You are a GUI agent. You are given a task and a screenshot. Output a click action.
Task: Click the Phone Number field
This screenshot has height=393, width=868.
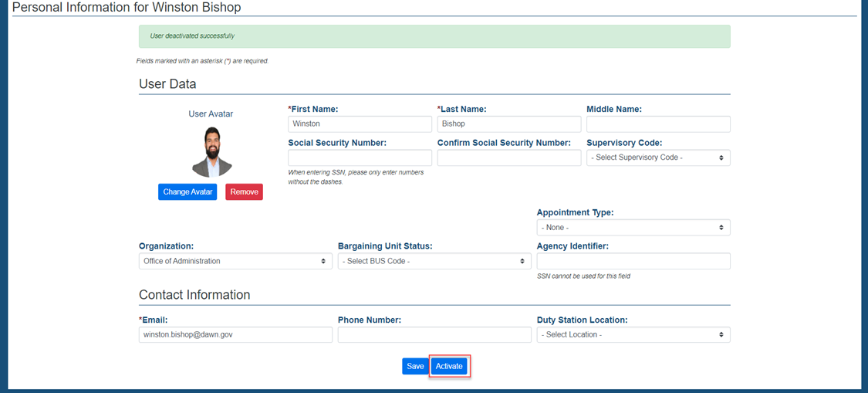pos(434,335)
